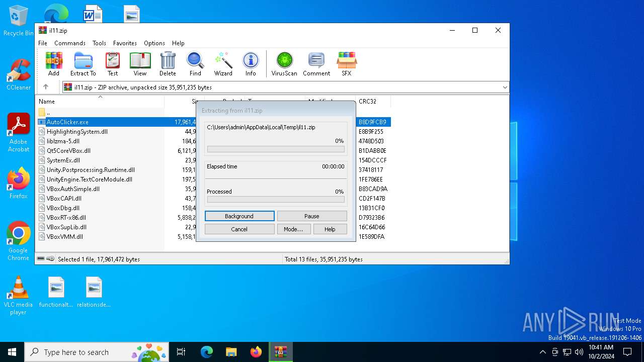Viewport: 644px width, 362px height.
Task: Cancel the extraction
Action: pos(239,229)
